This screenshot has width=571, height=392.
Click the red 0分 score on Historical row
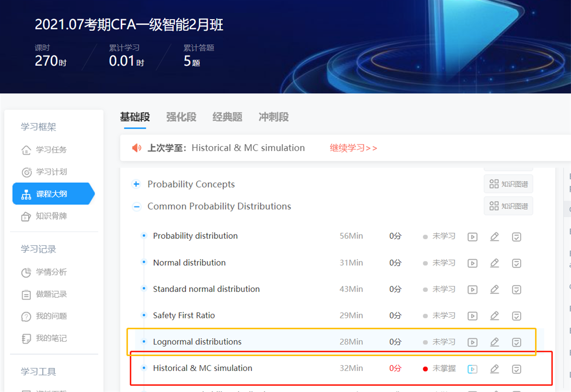395,369
